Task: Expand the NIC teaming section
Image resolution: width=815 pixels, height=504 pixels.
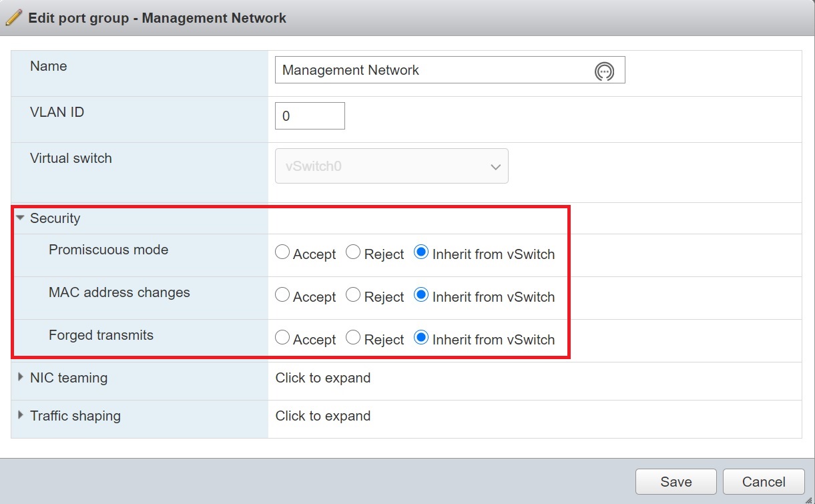Action: (x=21, y=378)
